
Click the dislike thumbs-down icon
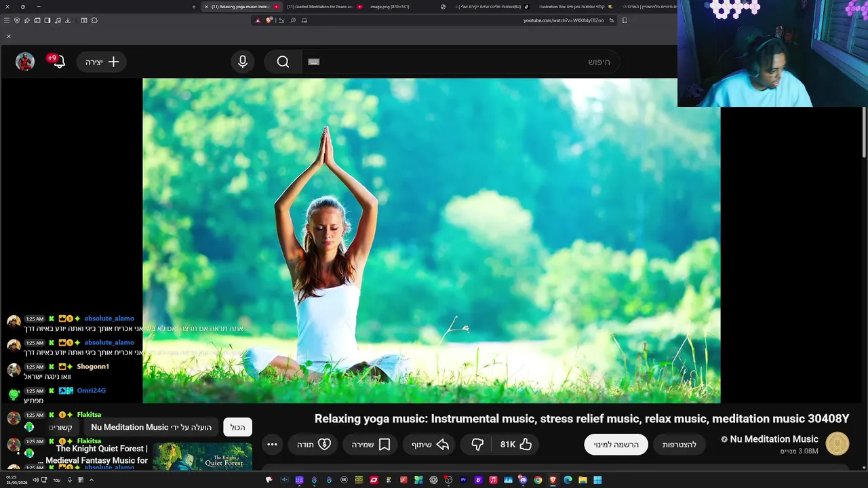[x=477, y=445]
